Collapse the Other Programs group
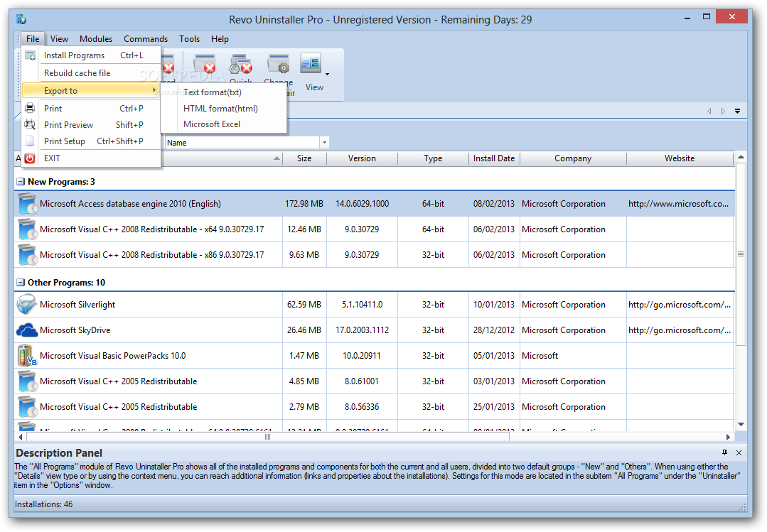This screenshot has width=767, height=532. pos(20,282)
